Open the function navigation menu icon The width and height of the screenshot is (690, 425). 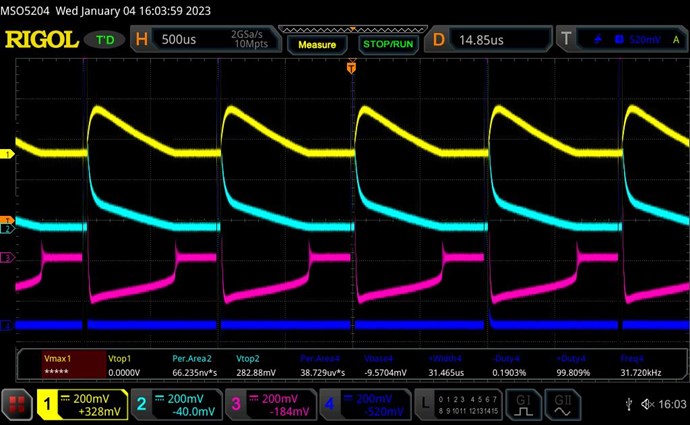[x=17, y=404]
